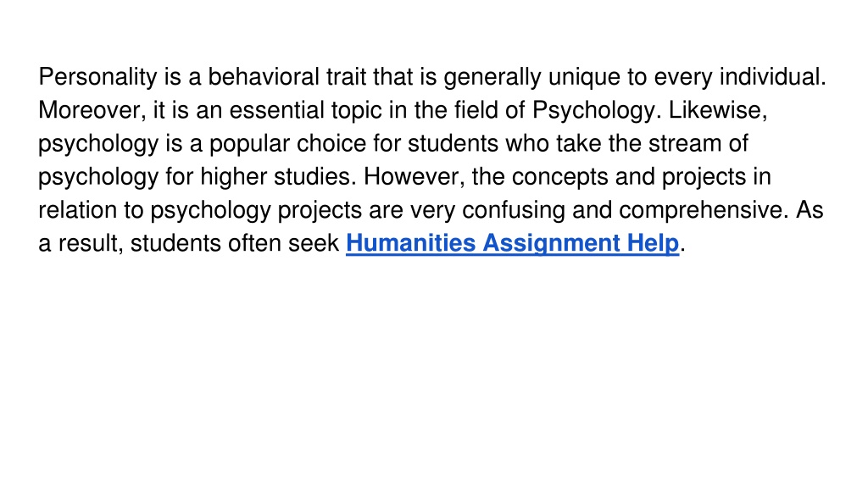Image resolution: width=868 pixels, height=488 pixels.
Task: Click the word "essential" in second line
Action: pos(277,109)
